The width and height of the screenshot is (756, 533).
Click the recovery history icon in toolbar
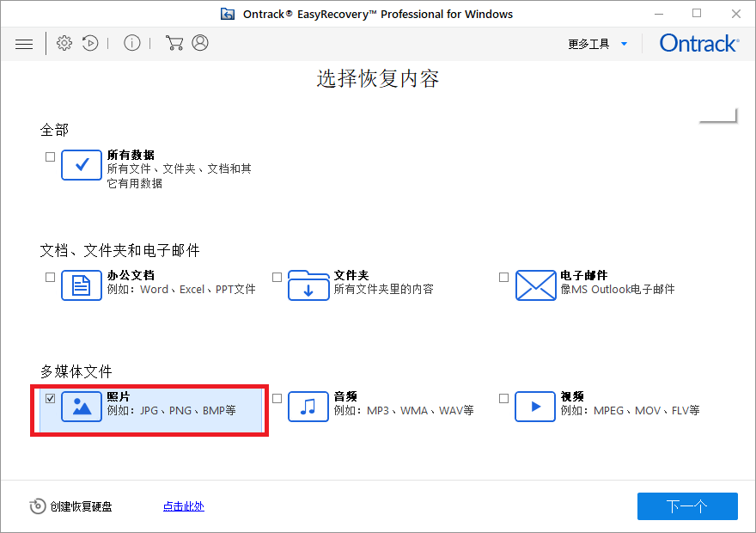pyautogui.click(x=90, y=43)
